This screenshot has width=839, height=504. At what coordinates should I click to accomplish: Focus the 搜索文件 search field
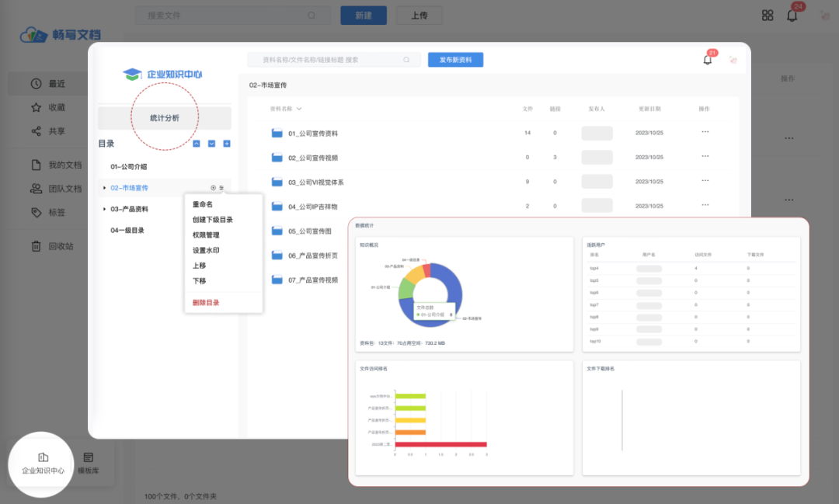(233, 16)
